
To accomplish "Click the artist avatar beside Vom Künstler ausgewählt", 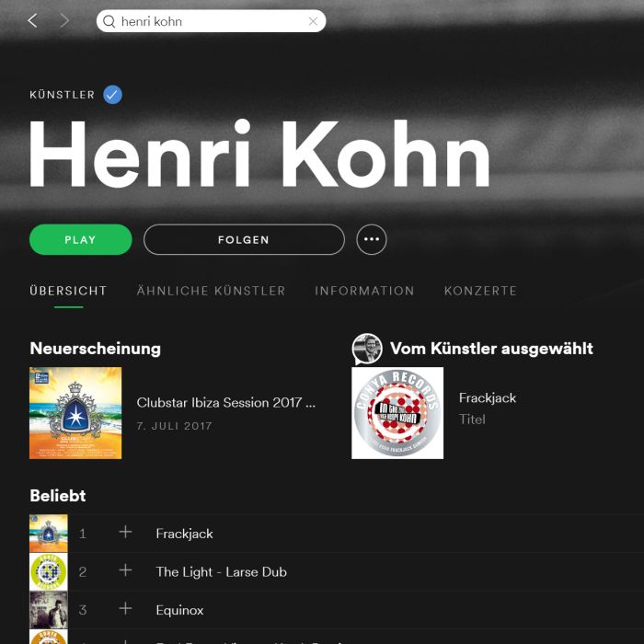I will [x=367, y=349].
